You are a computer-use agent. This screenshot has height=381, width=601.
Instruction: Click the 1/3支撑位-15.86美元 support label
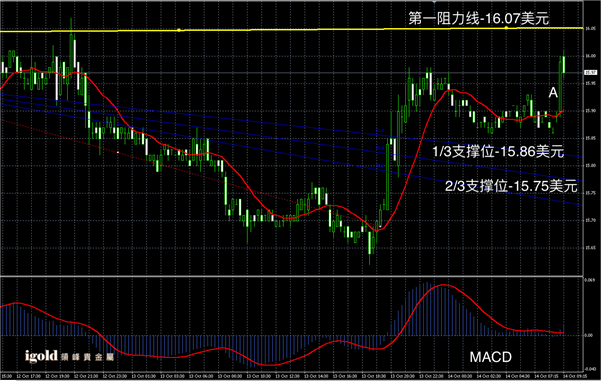498,151
